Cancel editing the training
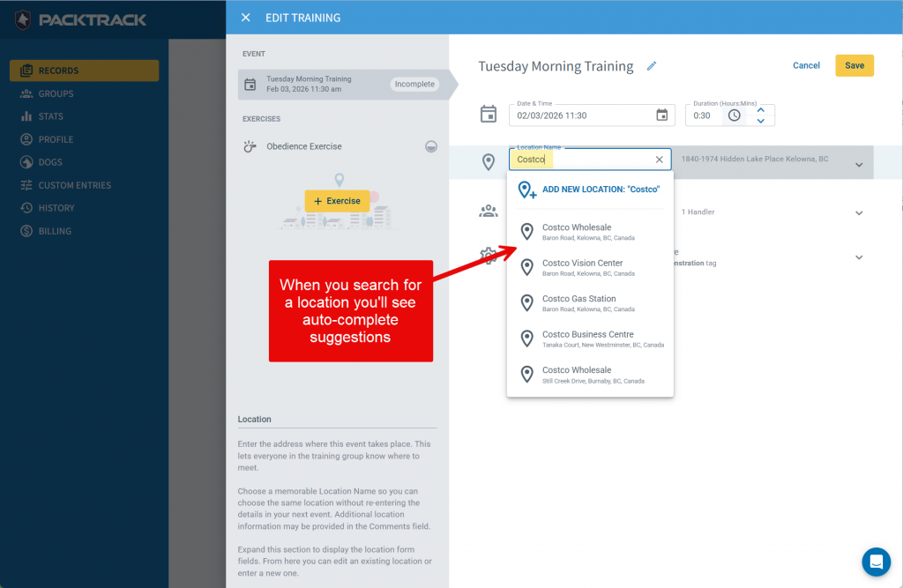This screenshot has width=903, height=588. click(806, 66)
